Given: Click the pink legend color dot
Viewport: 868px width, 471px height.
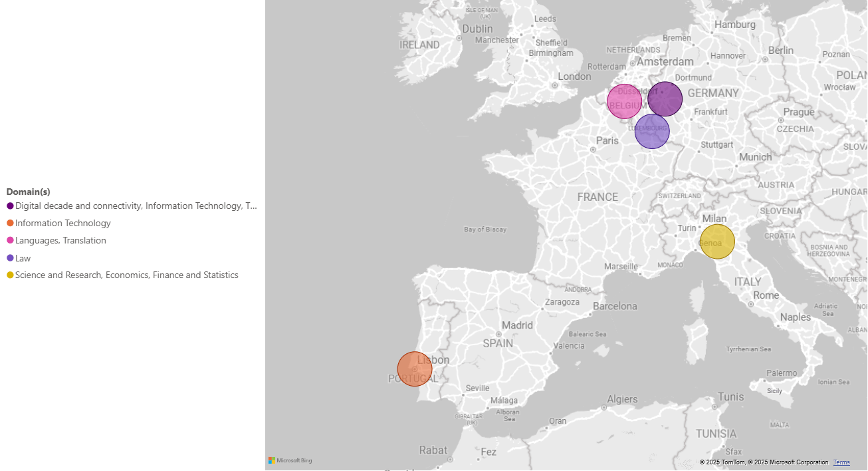Looking at the screenshot, I should [x=10, y=241].
